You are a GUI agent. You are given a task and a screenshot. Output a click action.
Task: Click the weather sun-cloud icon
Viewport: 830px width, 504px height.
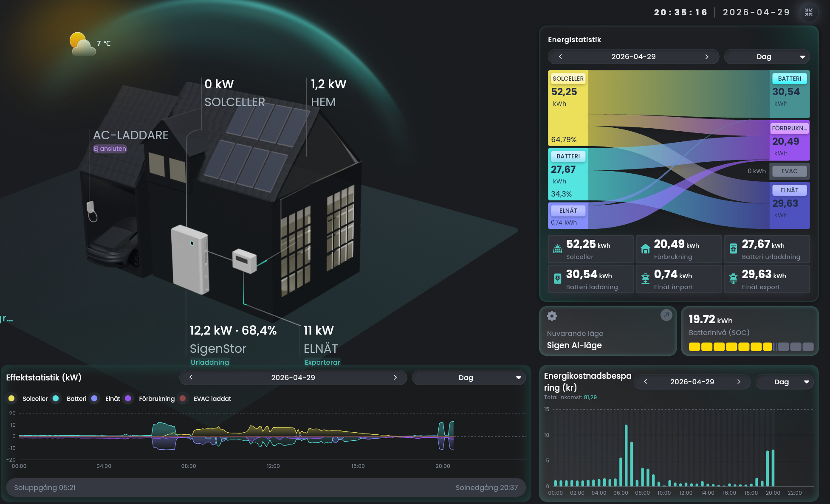82,44
